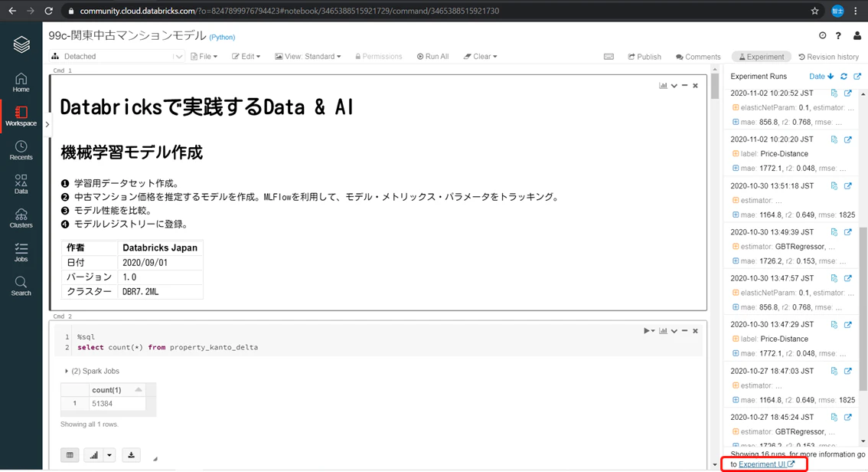Viewport: 868px width, 472px height.
Task: Run the Cmd 2 cell play icon
Action: pos(646,331)
